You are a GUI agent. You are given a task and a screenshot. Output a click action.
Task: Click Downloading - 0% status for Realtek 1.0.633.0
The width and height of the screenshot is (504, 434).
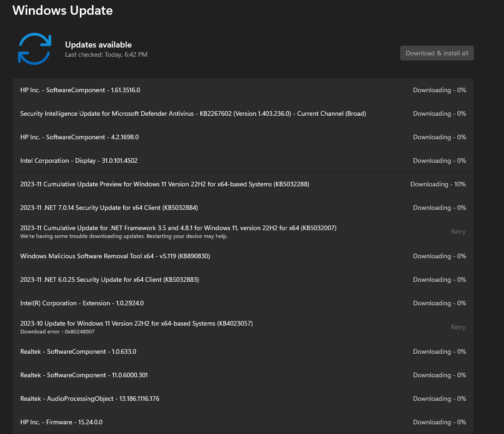pos(439,352)
